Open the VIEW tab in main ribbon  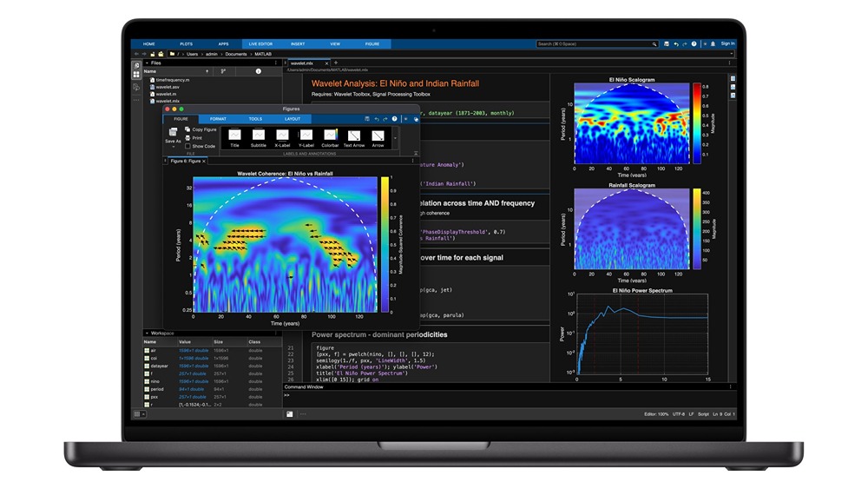click(x=335, y=43)
